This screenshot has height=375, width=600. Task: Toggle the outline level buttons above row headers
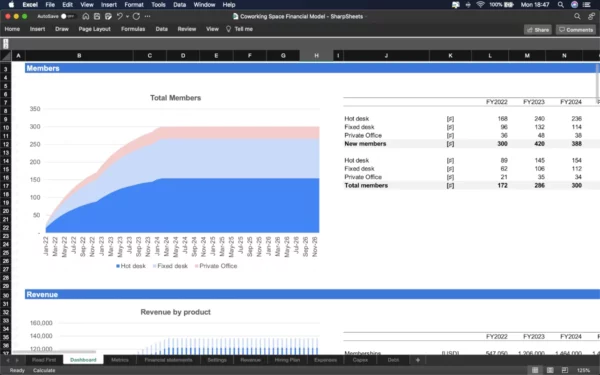(x=6, y=44)
